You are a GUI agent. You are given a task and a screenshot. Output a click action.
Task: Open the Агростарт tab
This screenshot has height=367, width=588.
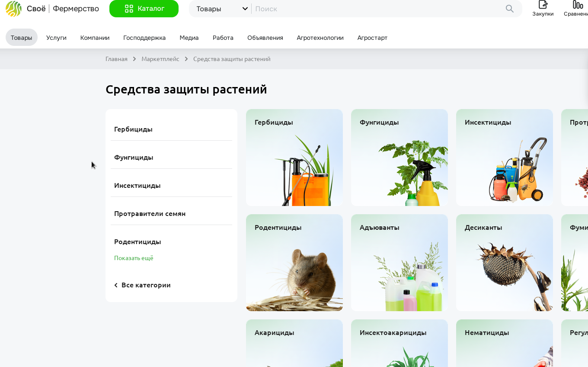(372, 38)
